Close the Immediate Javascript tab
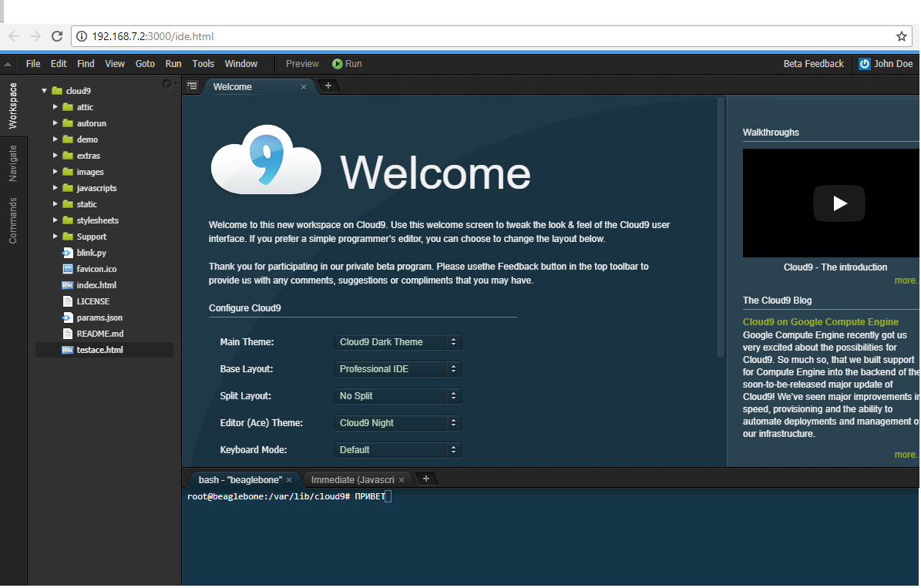Viewport: 921px width, 588px height. tap(402, 481)
